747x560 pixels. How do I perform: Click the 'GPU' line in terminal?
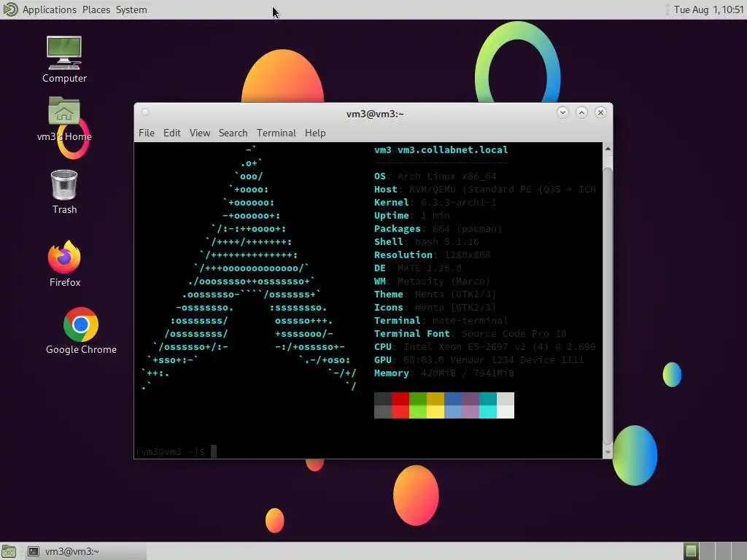[479, 360]
